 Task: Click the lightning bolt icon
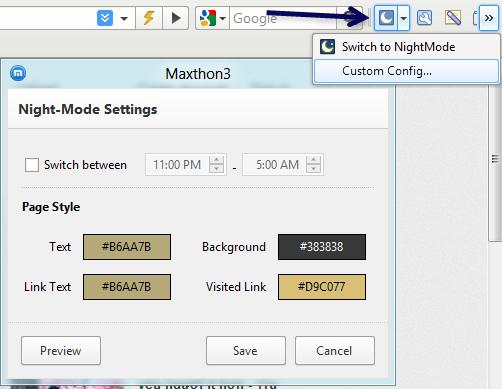[149, 18]
